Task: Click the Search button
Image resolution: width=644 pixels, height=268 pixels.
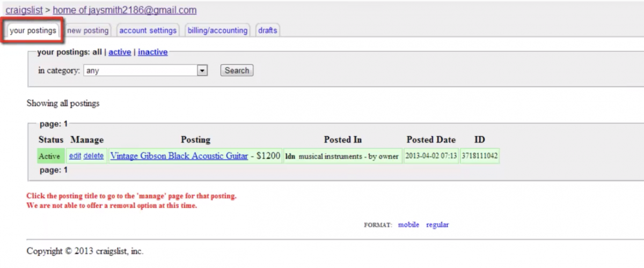Action: (237, 70)
